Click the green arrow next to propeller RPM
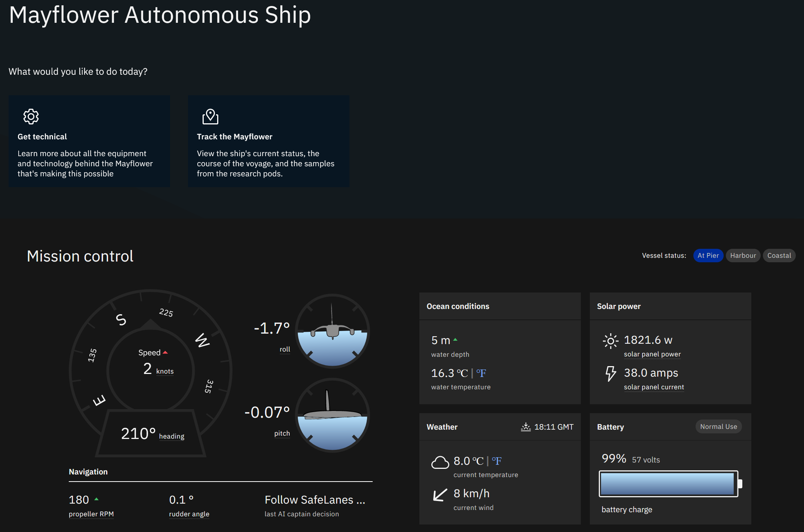The width and height of the screenshot is (804, 532). [x=96, y=499]
